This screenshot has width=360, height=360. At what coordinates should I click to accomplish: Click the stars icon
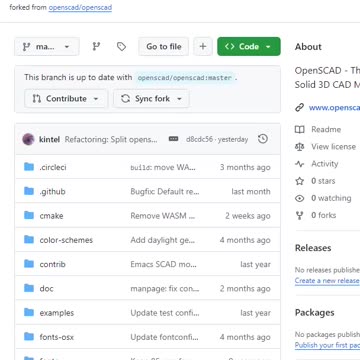tap(300, 181)
